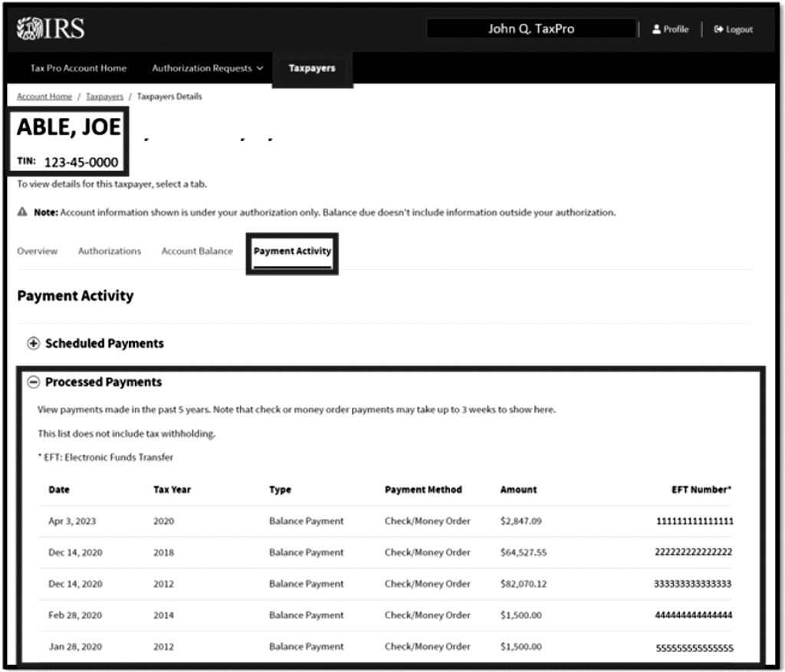Open the Authorization Requests dropdown menu
Screen dimensions: 785x672
(208, 68)
